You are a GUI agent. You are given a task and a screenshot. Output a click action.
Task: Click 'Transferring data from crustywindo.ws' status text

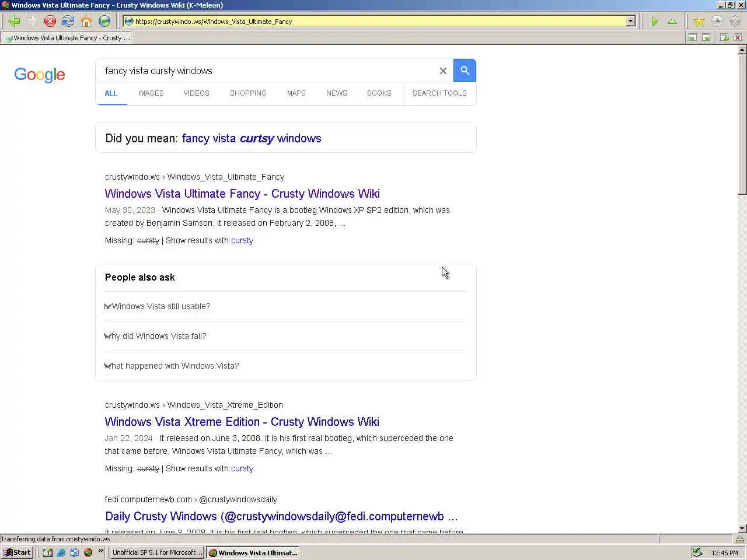(x=58, y=539)
